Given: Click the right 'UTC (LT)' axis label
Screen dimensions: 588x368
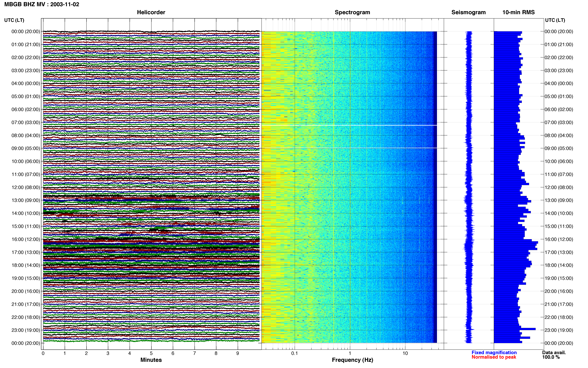Looking at the screenshot, I should 555,20.
